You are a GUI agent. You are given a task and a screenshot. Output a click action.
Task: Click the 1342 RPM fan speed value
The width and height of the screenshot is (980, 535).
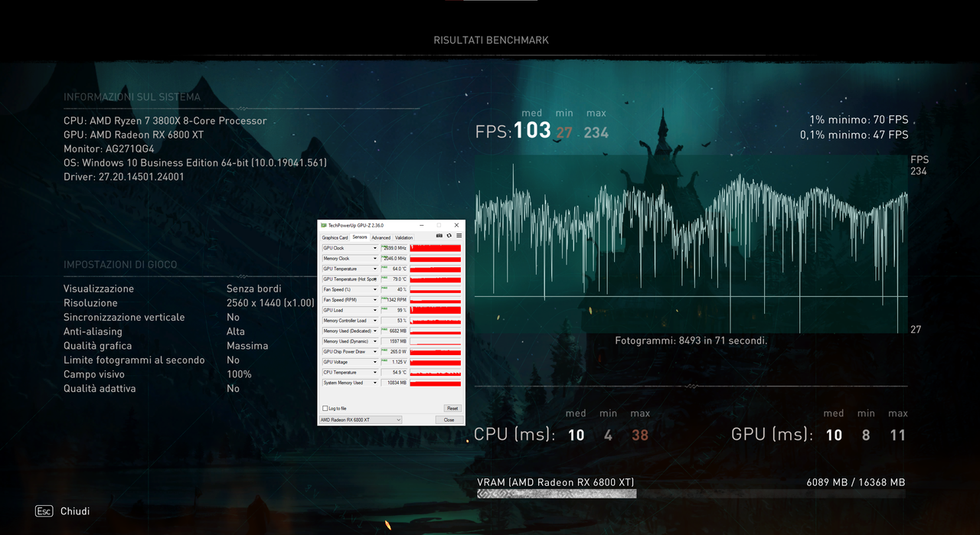pos(394,300)
